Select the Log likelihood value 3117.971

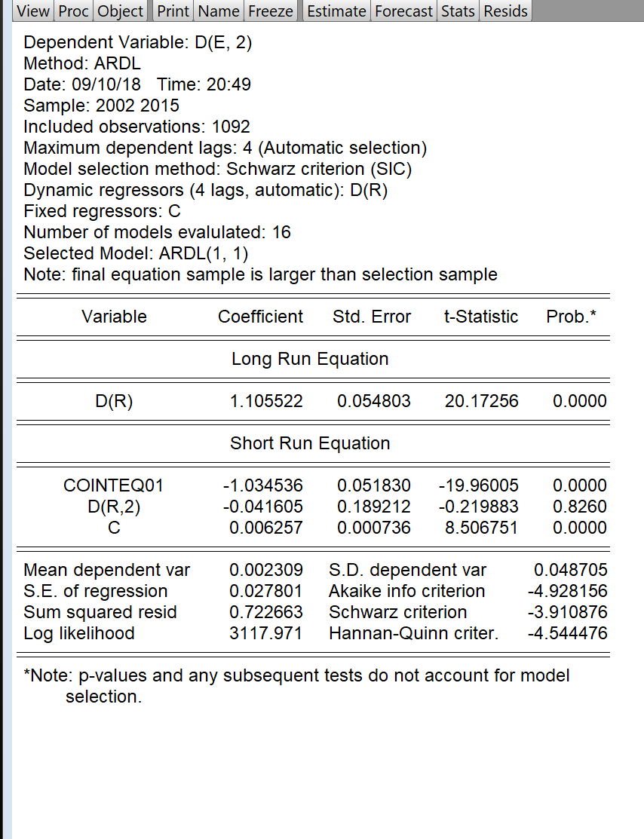[265, 633]
